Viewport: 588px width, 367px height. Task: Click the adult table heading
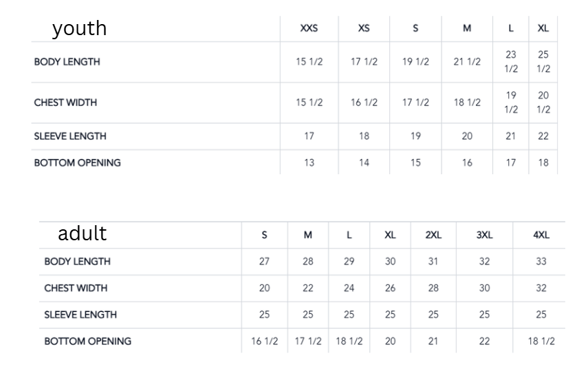(82, 233)
